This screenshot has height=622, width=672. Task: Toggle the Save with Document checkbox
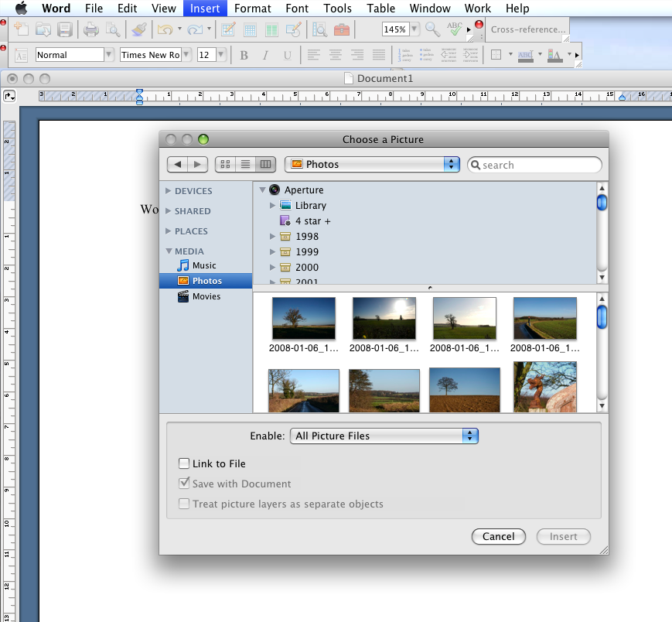coord(184,484)
